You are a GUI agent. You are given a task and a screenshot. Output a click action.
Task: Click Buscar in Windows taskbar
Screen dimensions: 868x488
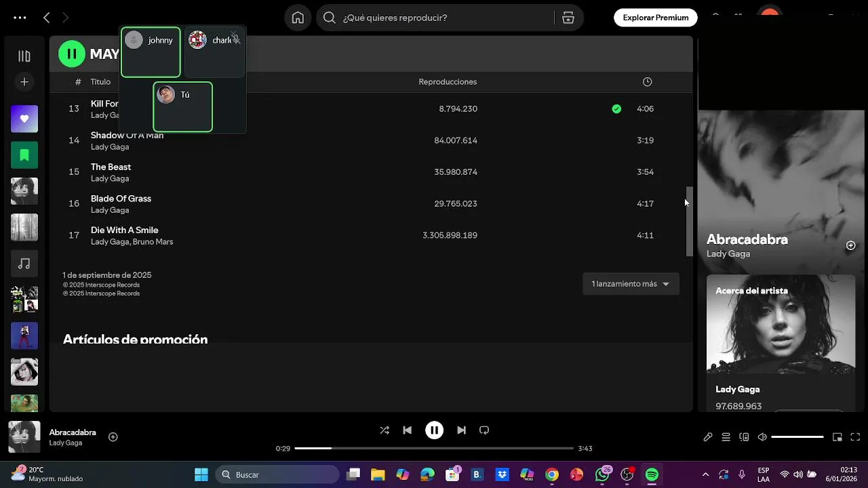point(277,474)
